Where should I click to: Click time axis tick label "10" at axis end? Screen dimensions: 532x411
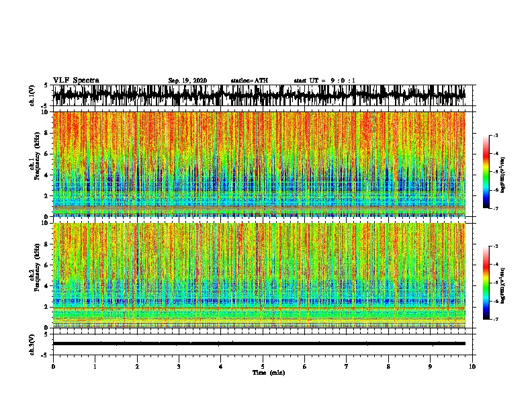pyautogui.click(x=472, y=367)
